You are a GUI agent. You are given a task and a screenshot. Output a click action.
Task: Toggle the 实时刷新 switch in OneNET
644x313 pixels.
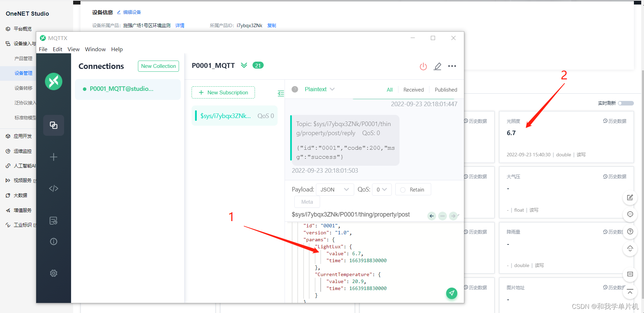[x=626, y=103]
